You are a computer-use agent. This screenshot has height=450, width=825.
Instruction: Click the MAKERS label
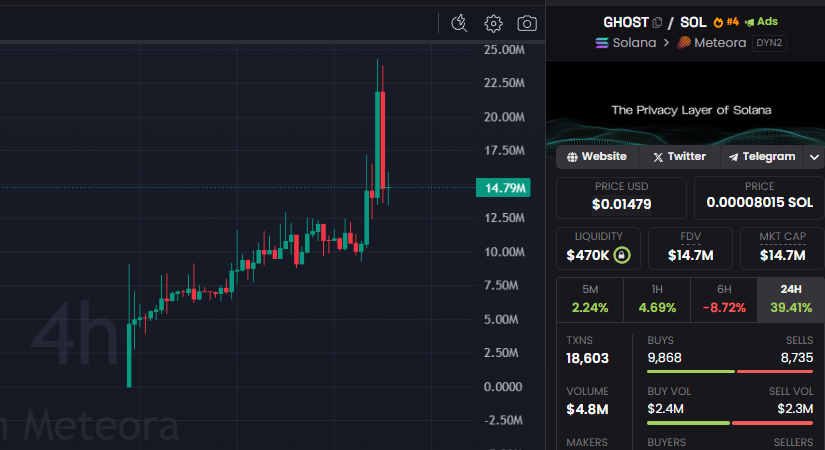click(587, 443)
